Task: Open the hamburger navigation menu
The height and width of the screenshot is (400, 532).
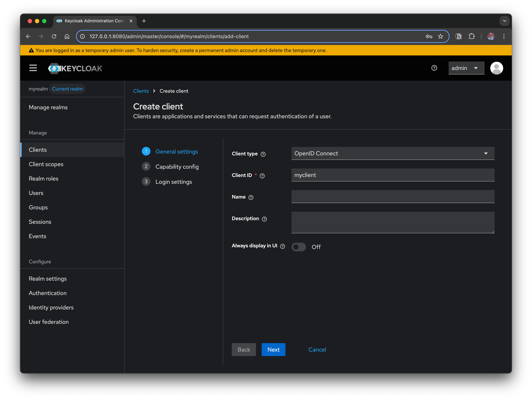Action: click(x=33, y=68)
